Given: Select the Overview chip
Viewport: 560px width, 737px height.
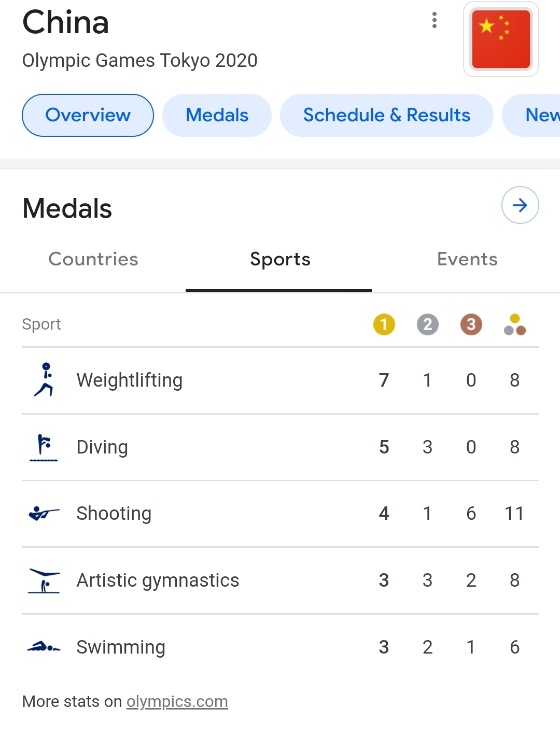Looking at the screenshot, I should click(x=88, y=115).
